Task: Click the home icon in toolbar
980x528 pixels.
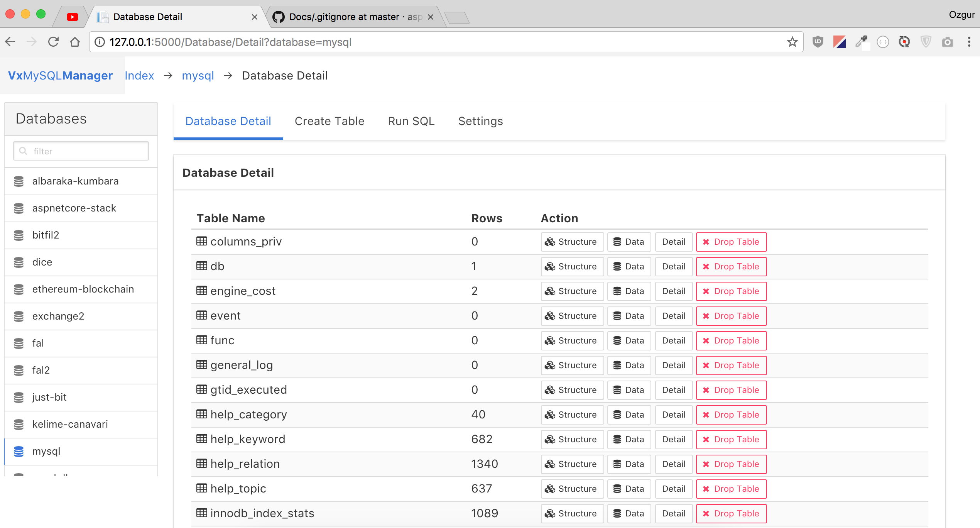Action: click(x=75, y=42)
